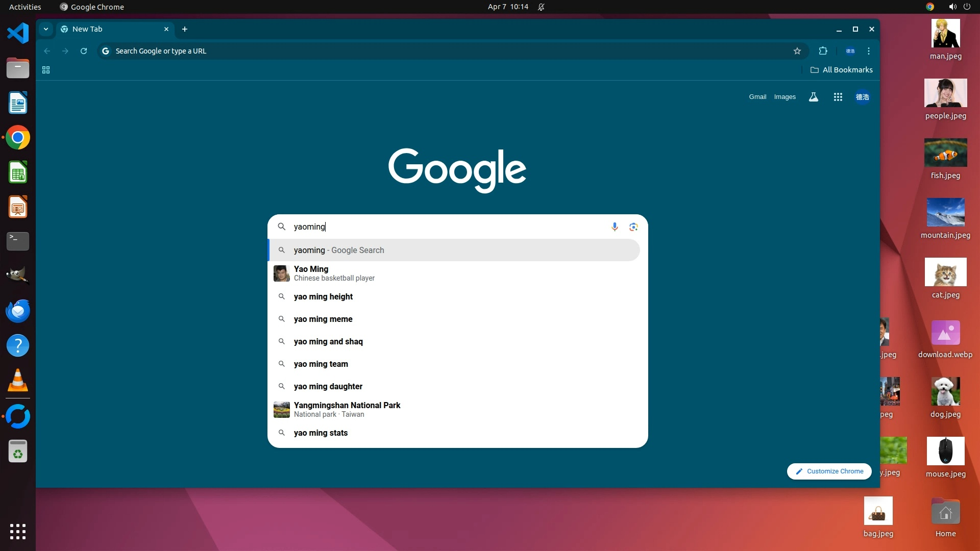Screen dimensions: 980x551
Task: Choose the 'yao ming and shaq' suggestion
Action: tap(328, 341)
